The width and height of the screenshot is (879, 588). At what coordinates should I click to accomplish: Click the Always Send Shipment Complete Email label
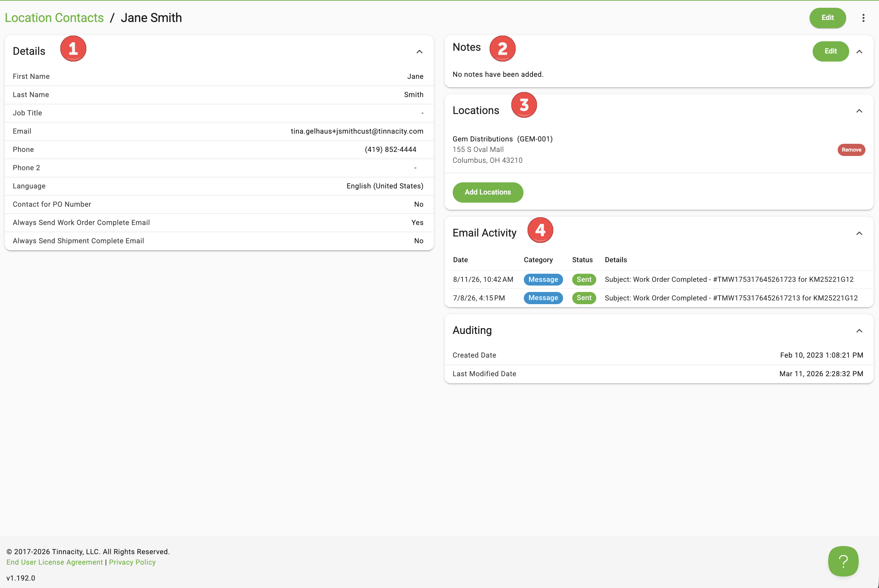tap(78, 241)
